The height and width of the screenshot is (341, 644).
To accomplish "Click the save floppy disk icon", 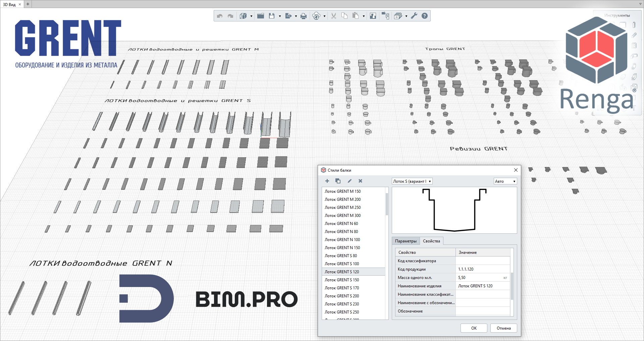I will click(x=272, y=16).
